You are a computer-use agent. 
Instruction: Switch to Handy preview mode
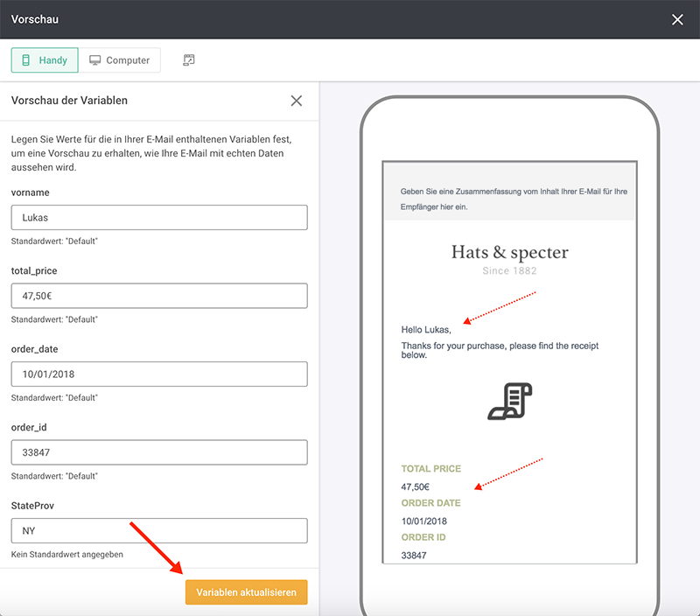tap(45, 60)
